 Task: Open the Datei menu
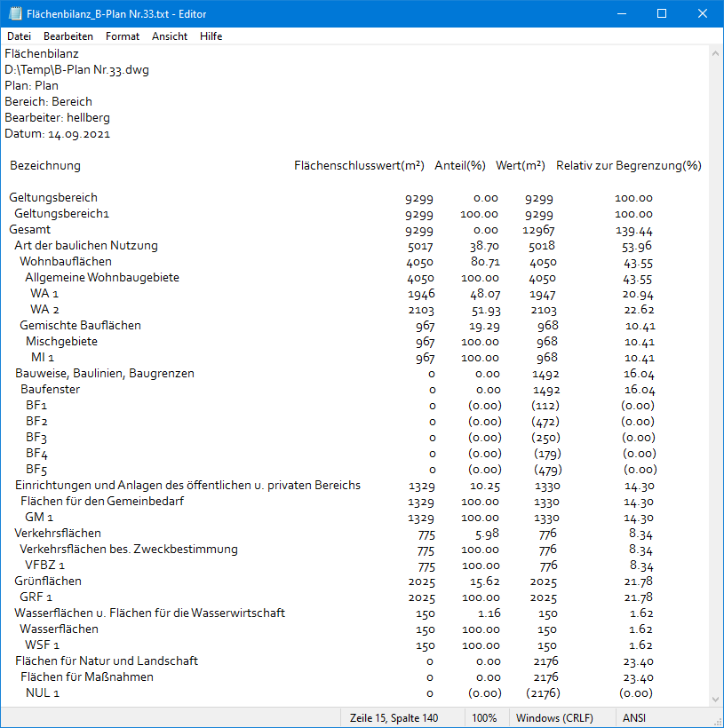(x=19, y=36)
